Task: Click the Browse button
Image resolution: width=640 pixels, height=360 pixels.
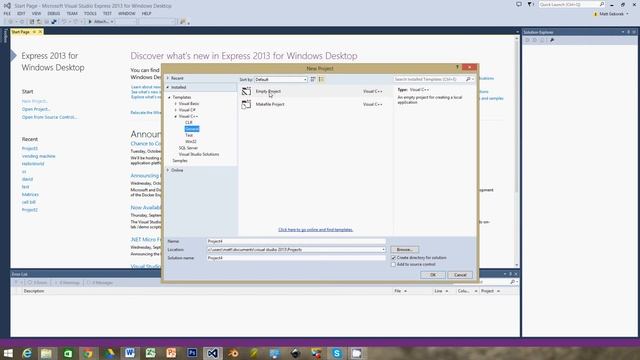Action: pos(404,249)
